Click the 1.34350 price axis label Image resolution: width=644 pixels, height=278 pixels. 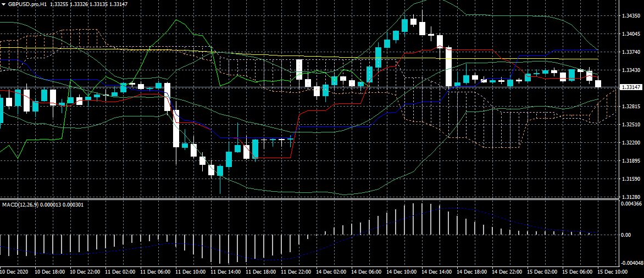click(630, 15)
